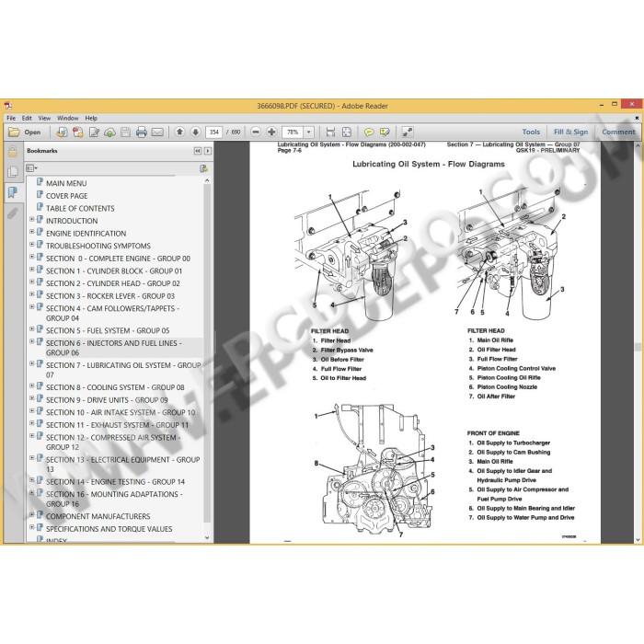Collapse the Bookmarks panel with double-arrow
644x644 pixels.
point(198,151)
